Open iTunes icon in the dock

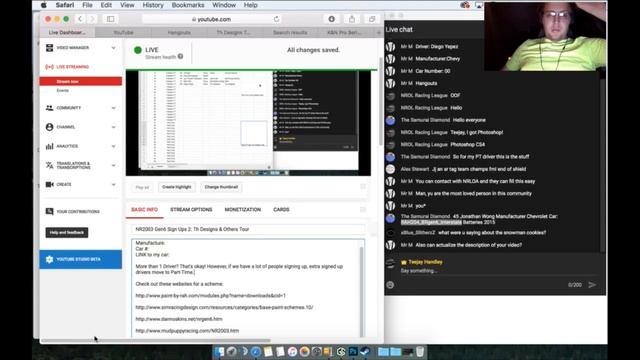coord(292,351)
